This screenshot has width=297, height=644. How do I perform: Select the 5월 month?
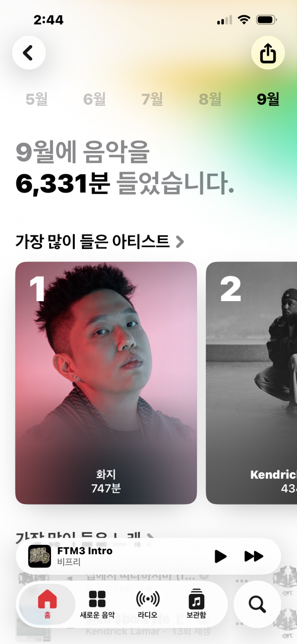click(x=37, y=99)
